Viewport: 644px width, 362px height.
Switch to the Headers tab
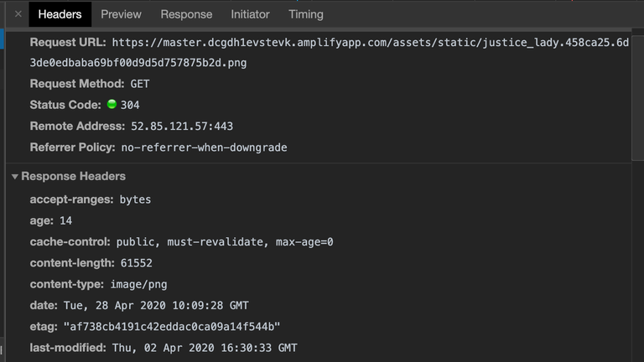(x=60, y=14)
